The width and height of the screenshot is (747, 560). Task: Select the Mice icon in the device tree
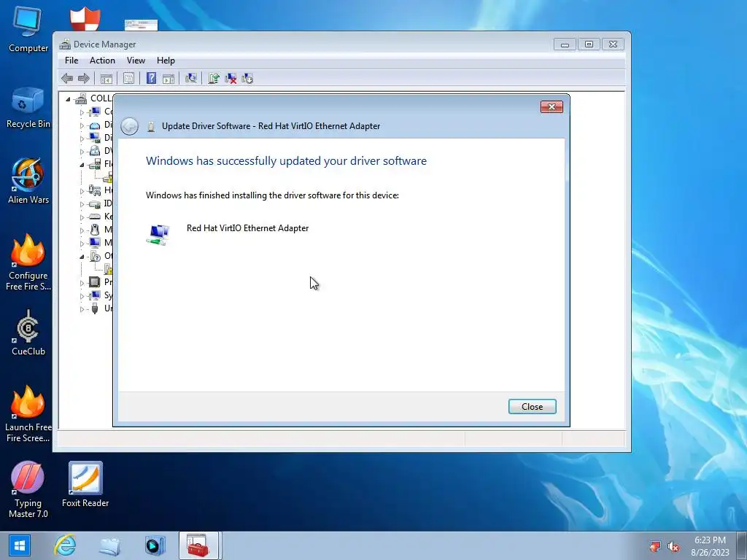tap(95, 230)
